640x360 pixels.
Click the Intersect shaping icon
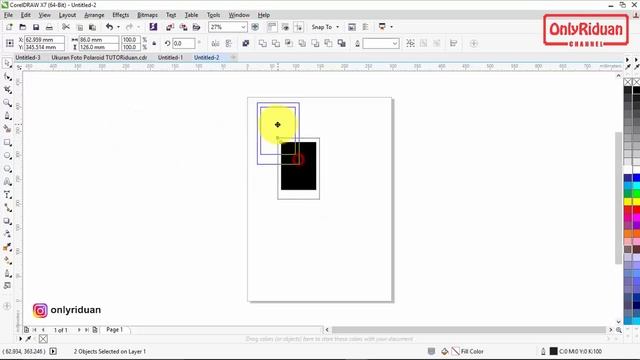[289, 43]
